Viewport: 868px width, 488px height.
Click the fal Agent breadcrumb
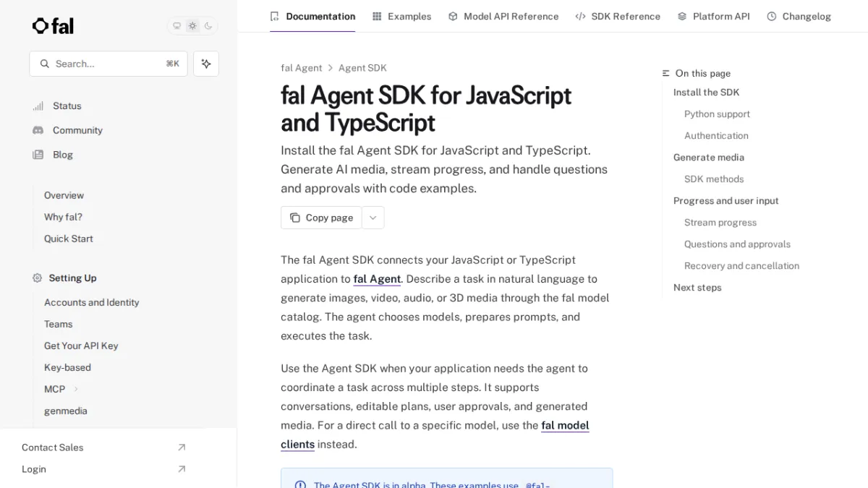pos(302,68)
